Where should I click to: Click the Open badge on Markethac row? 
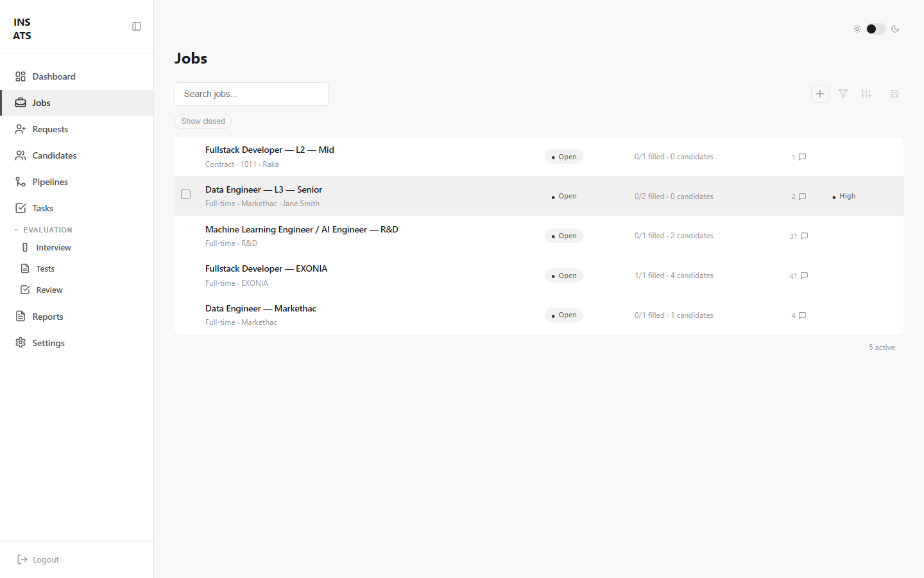pos(564,315)
